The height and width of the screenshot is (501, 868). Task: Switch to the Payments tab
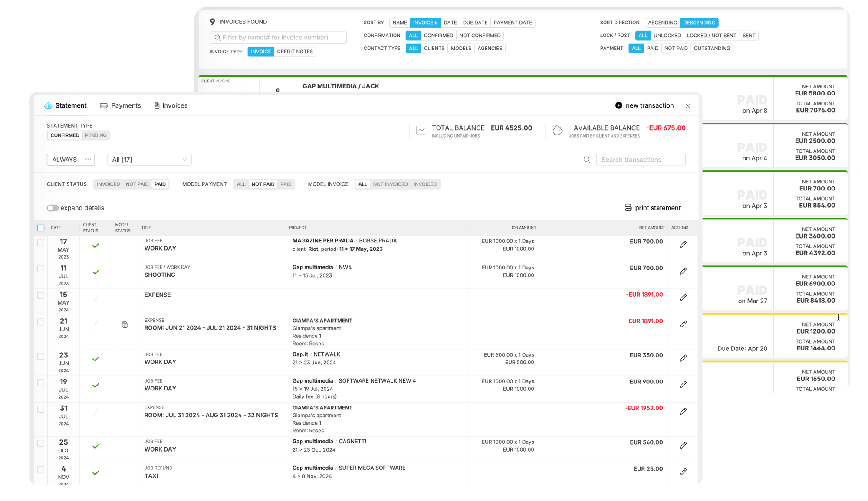[126, 105]
